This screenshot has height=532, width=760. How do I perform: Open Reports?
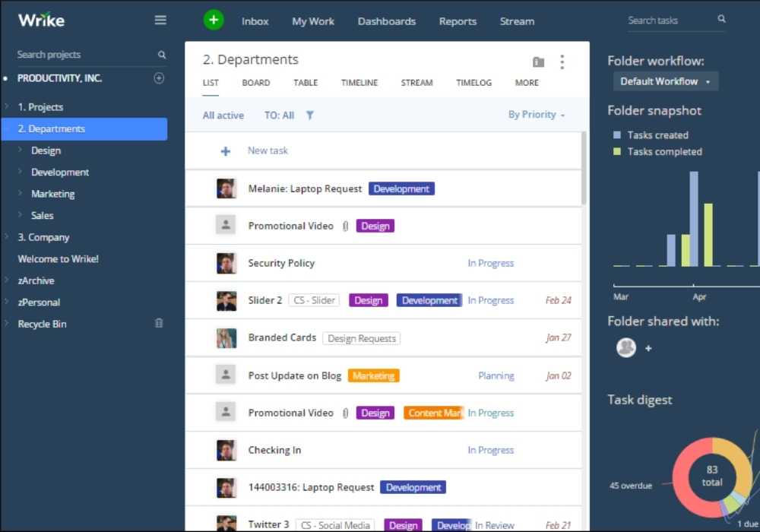tap(458, 21)
